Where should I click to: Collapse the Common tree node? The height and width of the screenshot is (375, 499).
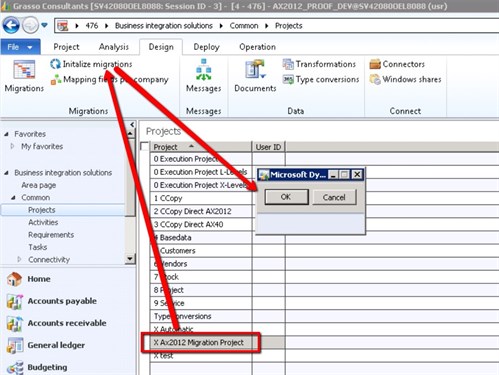coord(13,198)
